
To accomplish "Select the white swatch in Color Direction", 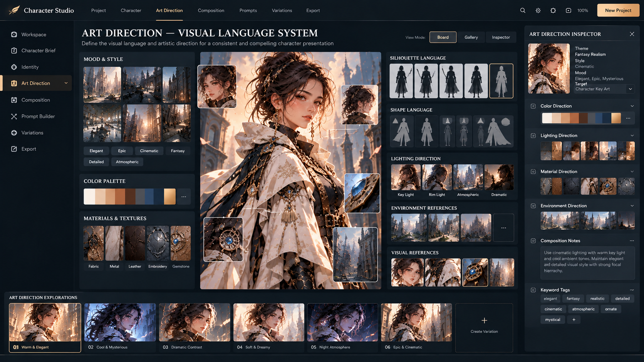I will pos(547,118).
